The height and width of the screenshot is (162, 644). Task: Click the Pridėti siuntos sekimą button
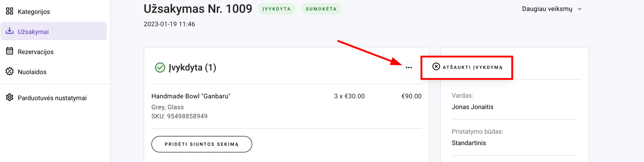pyautogui.click(x=202, y=144)
